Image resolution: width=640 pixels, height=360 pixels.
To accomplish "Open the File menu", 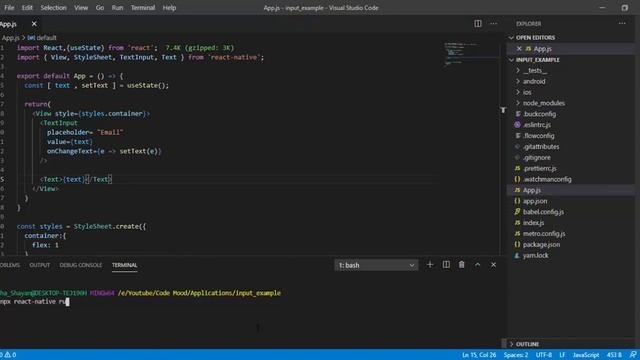I will [9, 8].
